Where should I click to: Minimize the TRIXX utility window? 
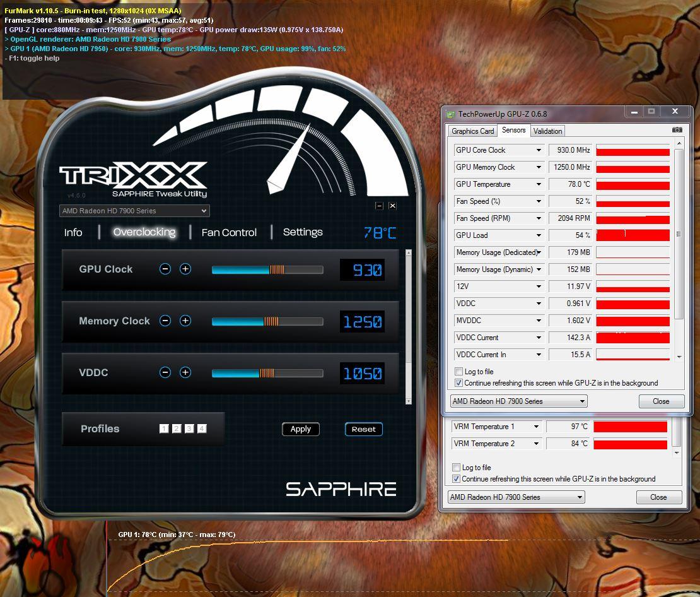pyautogui.click(x=379, y=206)
